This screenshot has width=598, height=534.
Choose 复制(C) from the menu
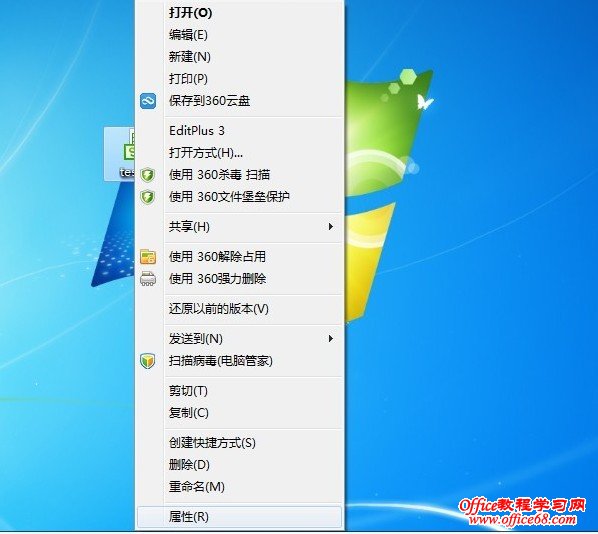pos(240,413)
